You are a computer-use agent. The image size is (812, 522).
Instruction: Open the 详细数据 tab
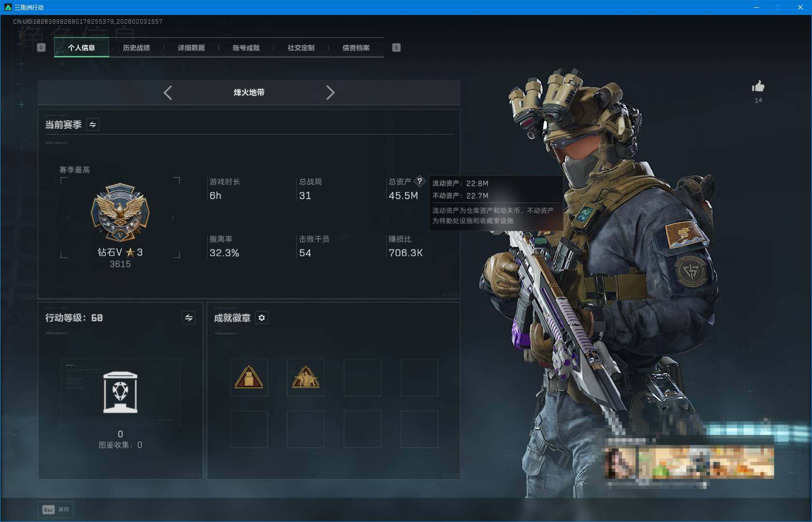coord(191,48)
